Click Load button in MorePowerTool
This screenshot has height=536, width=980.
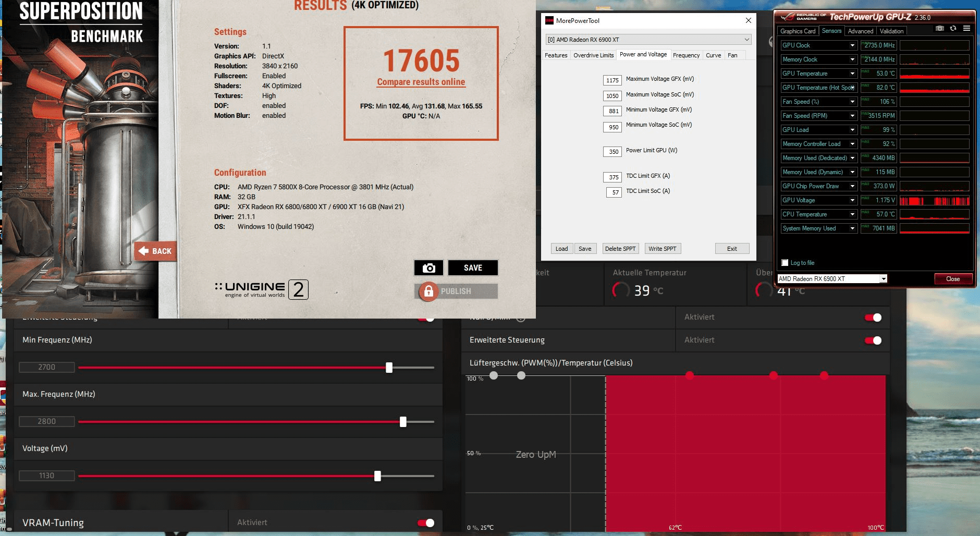coord(561,249)
